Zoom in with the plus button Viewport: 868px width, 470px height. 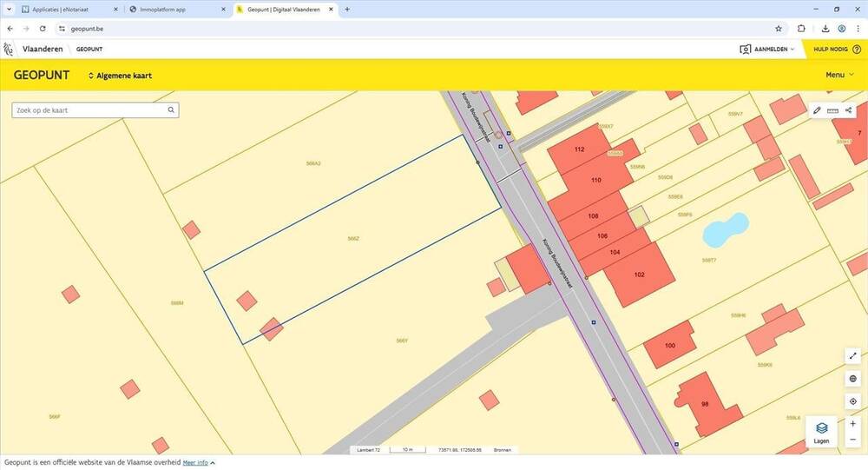(852, 424)
